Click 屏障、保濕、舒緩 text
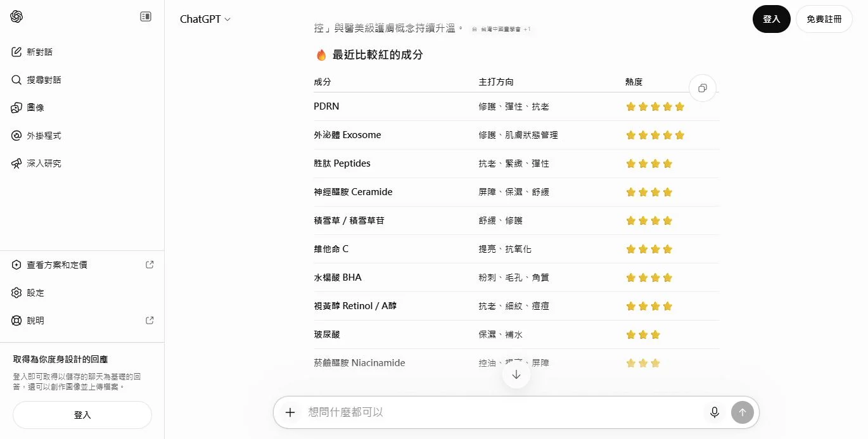This screenshot has height=439, width=868. coord(514,192)
